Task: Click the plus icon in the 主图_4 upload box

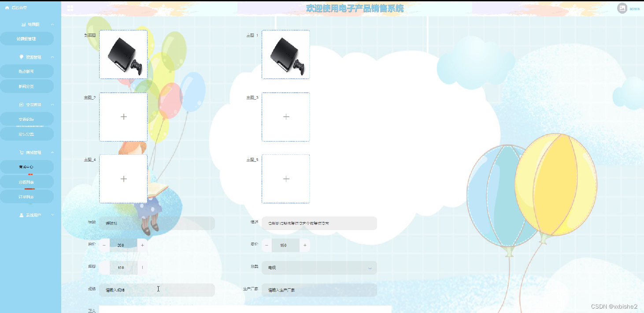Action: pyautogui.click(x=124, y=179)
